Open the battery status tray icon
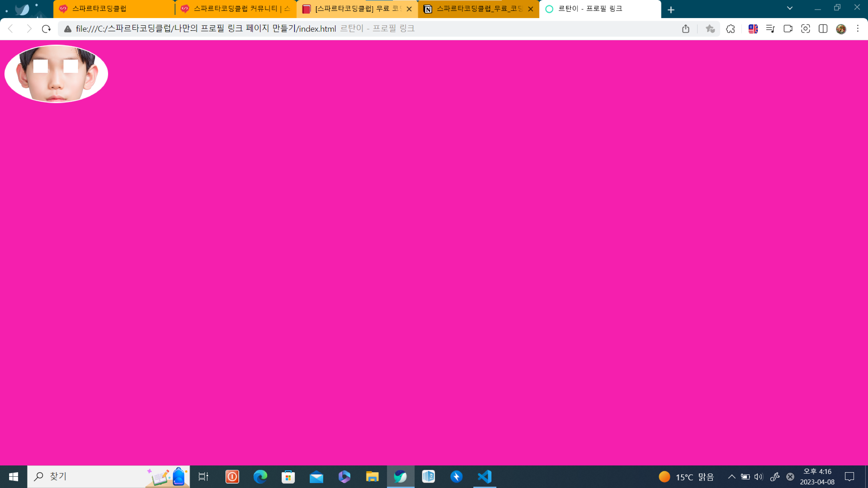868x488 pixels. 745,477
